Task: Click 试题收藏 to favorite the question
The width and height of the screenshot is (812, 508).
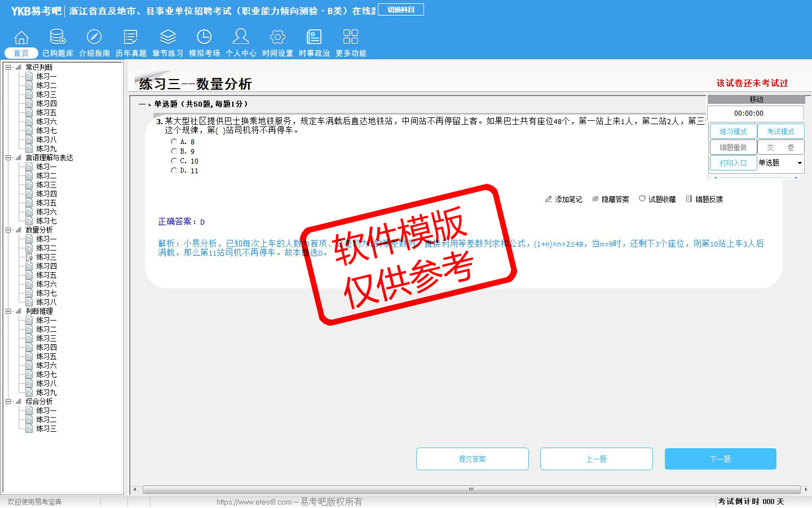Action: (x=657, y=199)
